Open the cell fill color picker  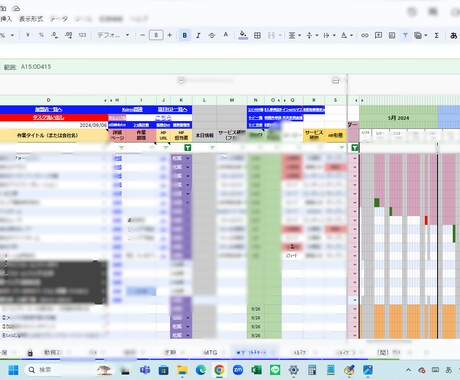point(243,35)
